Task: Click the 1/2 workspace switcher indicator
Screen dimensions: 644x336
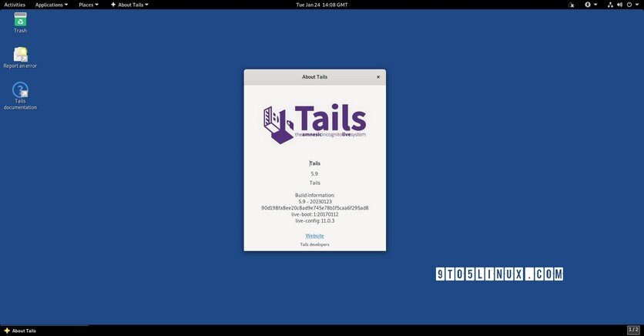Action: (633, 330)
